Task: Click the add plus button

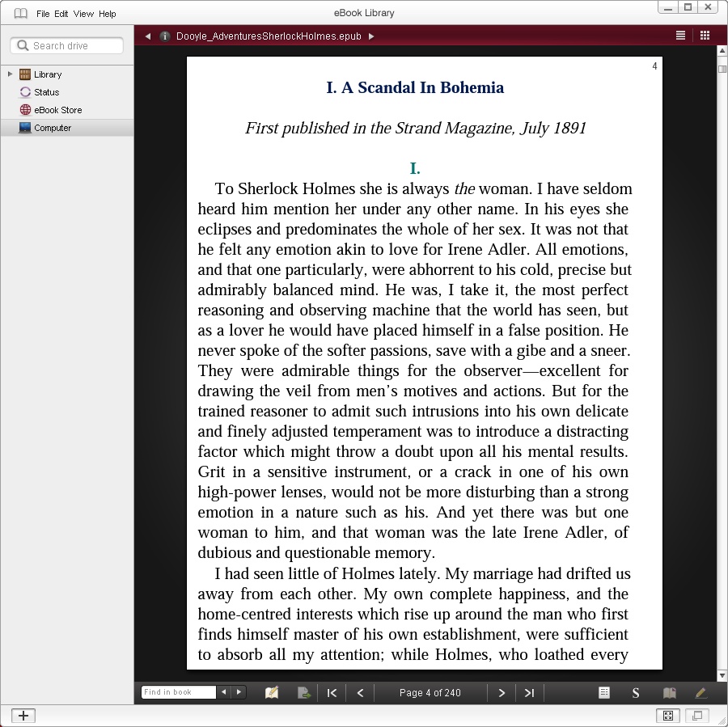Action: point(23,716)
